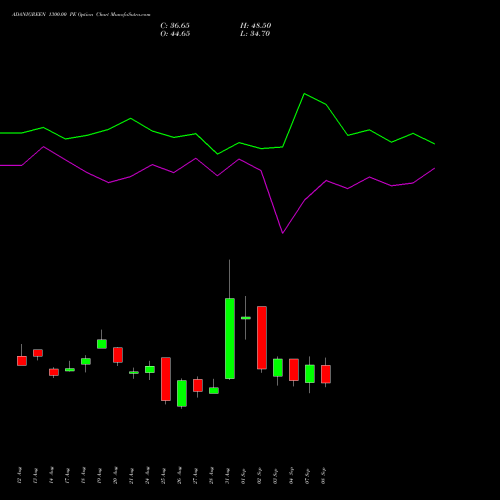Select the green candle above 28 Aug

point(214,391)
